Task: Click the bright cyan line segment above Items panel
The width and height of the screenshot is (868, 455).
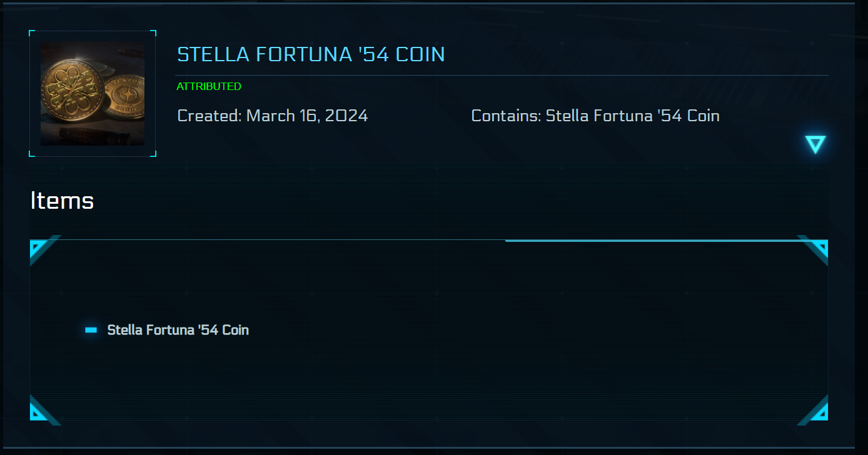Action: (x=650, y=241)
